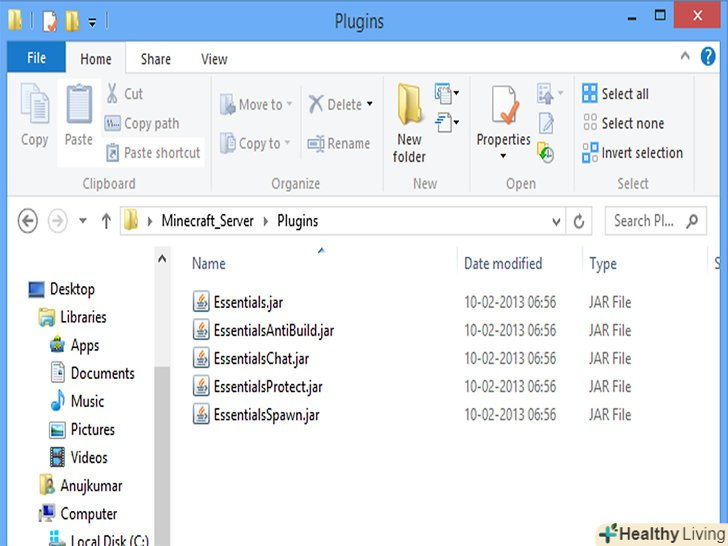This screenshot has height=546, width=728.
Task: Open the File tab
Action: click(36, 58)
